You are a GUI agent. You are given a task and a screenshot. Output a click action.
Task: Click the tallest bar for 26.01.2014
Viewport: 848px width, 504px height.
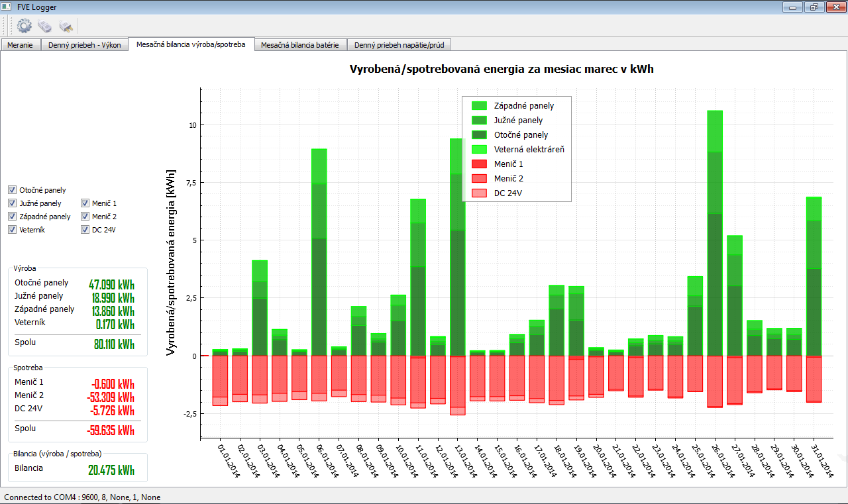coord(715,232)
